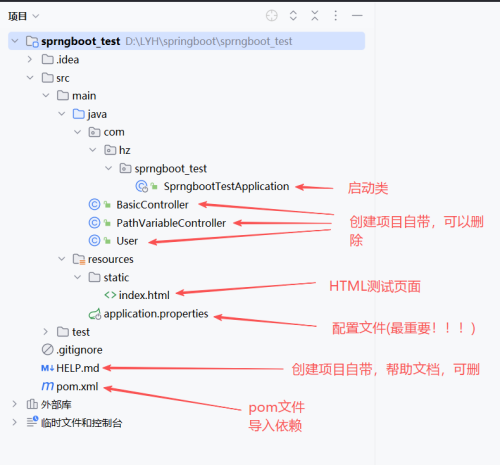Select the PathVariableController class
The height and width of the screenshot is (465, 500).
tap(171, 223)
